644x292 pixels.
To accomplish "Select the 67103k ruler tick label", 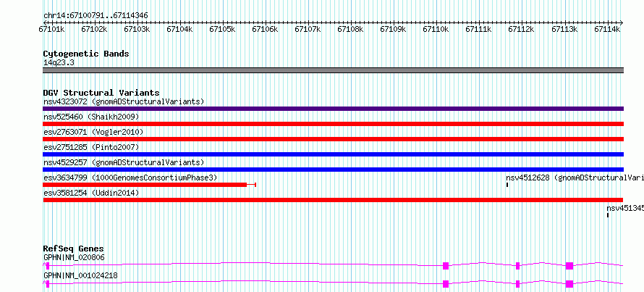I will [x=137, y=29].
